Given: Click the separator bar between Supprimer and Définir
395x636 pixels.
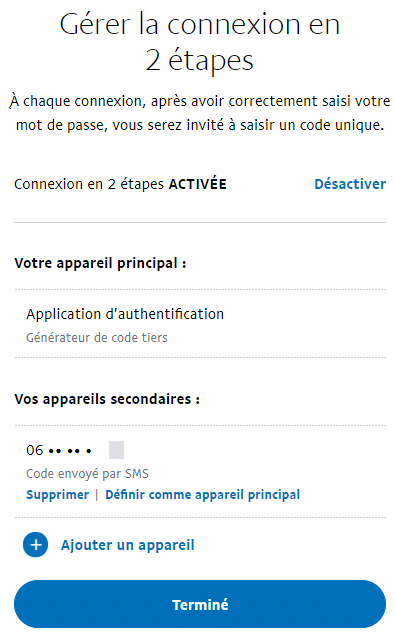Looking at the screenshot, I should 97,495.
